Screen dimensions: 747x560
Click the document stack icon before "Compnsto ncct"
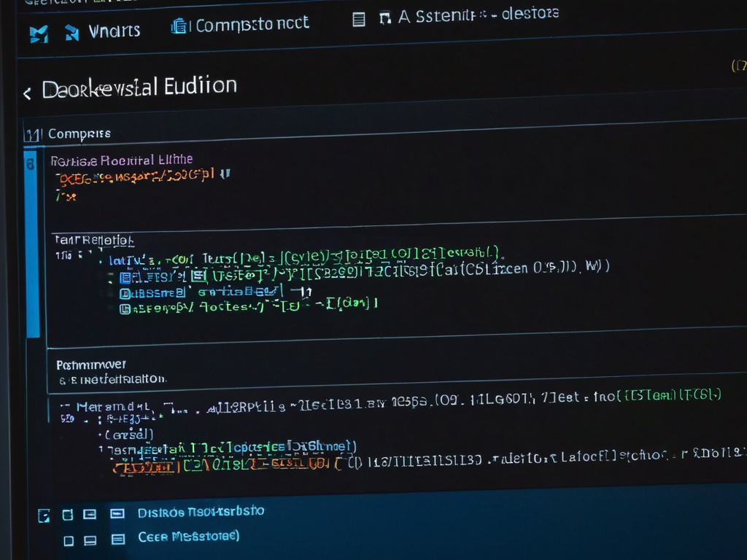(x=179, y=26)
